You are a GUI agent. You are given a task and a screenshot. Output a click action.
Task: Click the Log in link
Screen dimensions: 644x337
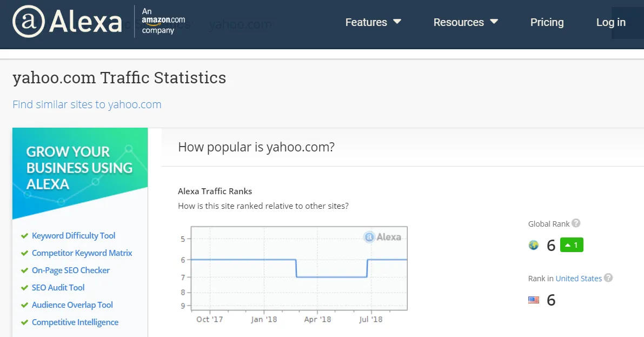pos(610,22)
